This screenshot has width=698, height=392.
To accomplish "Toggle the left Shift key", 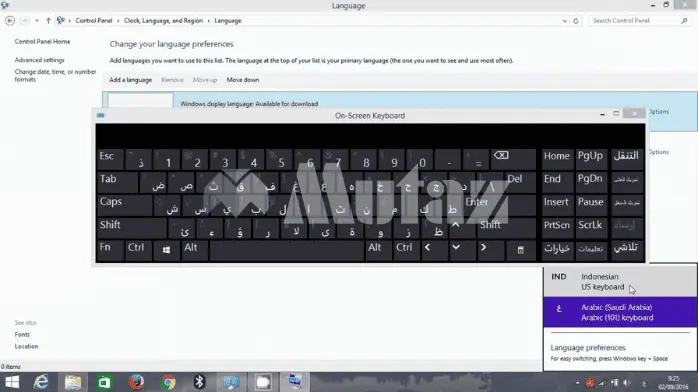I will 131,228.
